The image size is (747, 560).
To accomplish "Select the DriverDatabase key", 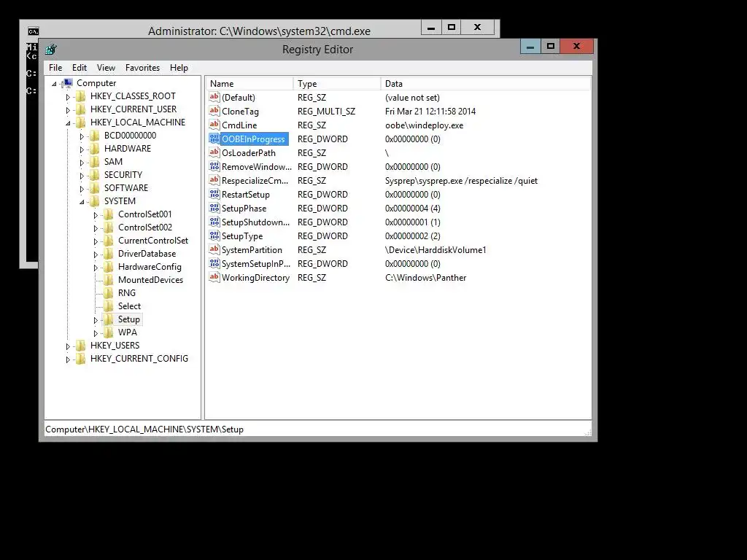I will pos(147,254).
